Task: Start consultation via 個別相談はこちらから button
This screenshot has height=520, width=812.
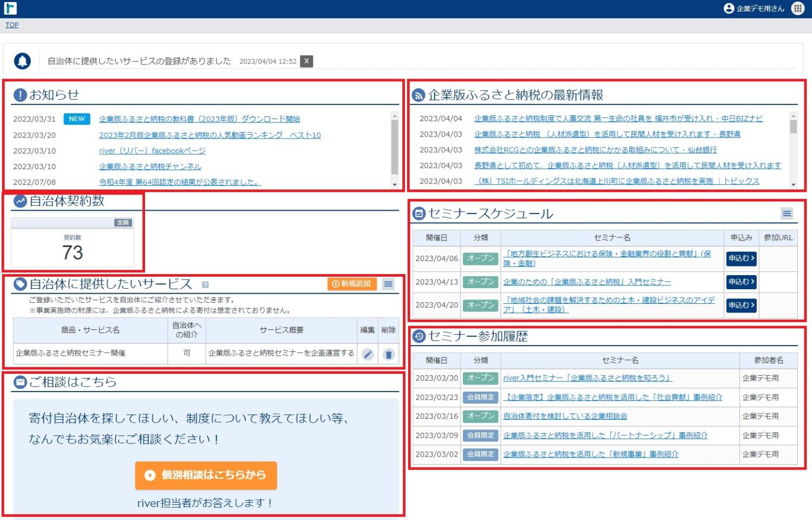Action: (x=206, y=475)
